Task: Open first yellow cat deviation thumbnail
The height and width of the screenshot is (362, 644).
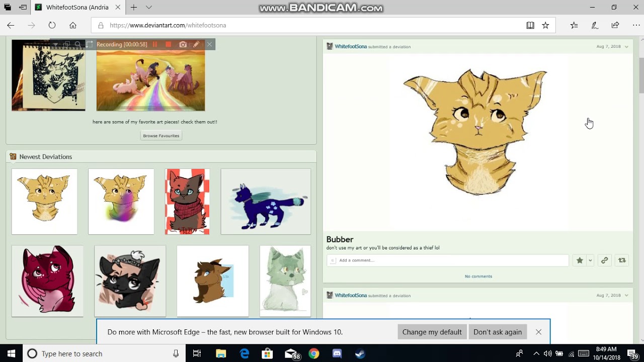Action: [44, 202]
